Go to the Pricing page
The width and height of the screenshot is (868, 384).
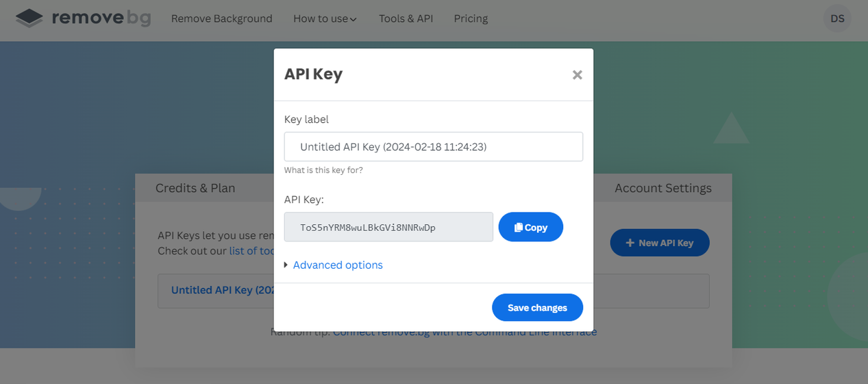(x=471, y=19)
